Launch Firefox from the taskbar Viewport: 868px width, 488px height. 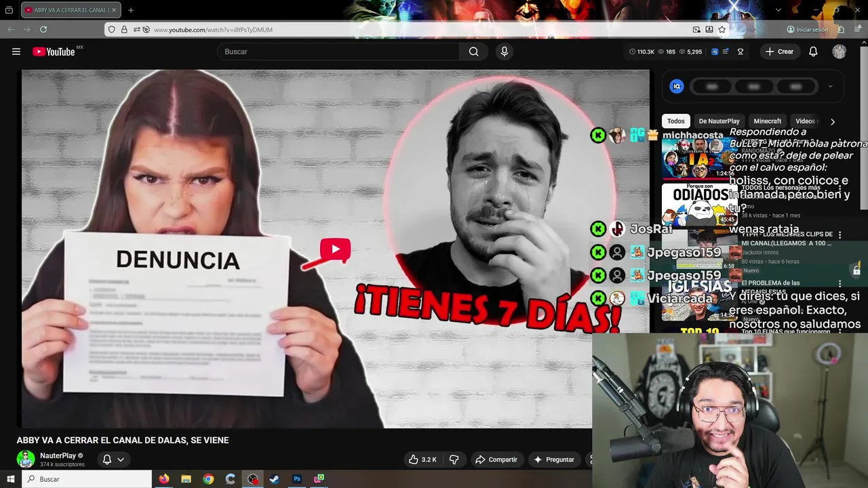click(x=164, y=479)
